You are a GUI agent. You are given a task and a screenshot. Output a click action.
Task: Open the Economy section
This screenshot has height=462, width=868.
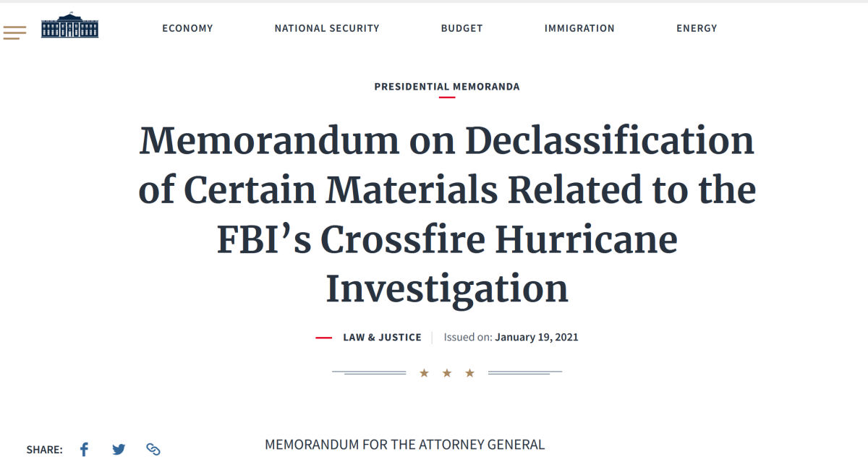pos(187,28)
